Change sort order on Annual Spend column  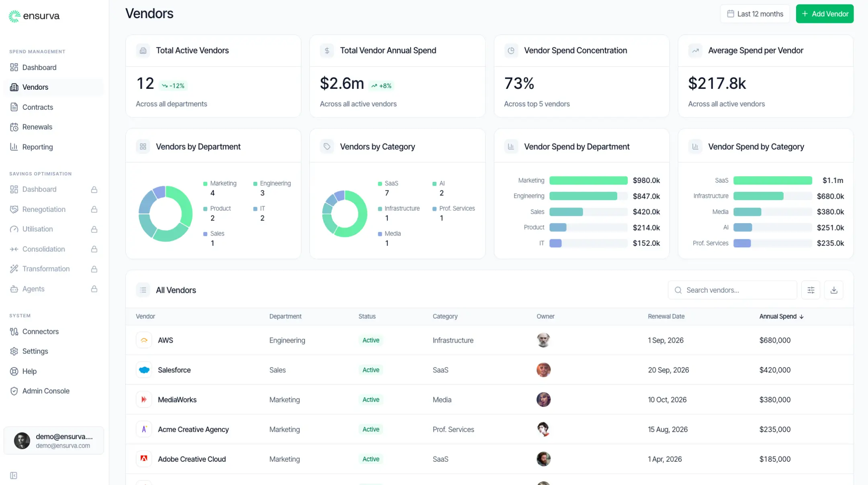pos(781,316)
